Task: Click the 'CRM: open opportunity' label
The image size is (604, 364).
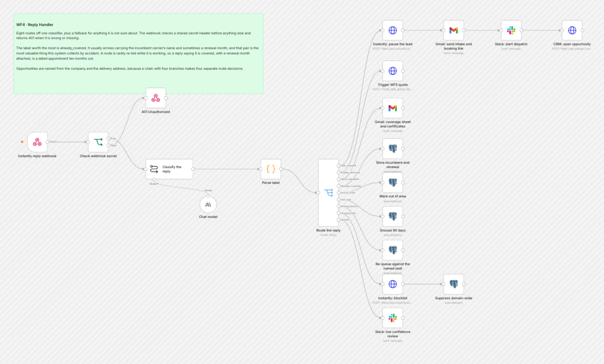Action: coord(572,44)
